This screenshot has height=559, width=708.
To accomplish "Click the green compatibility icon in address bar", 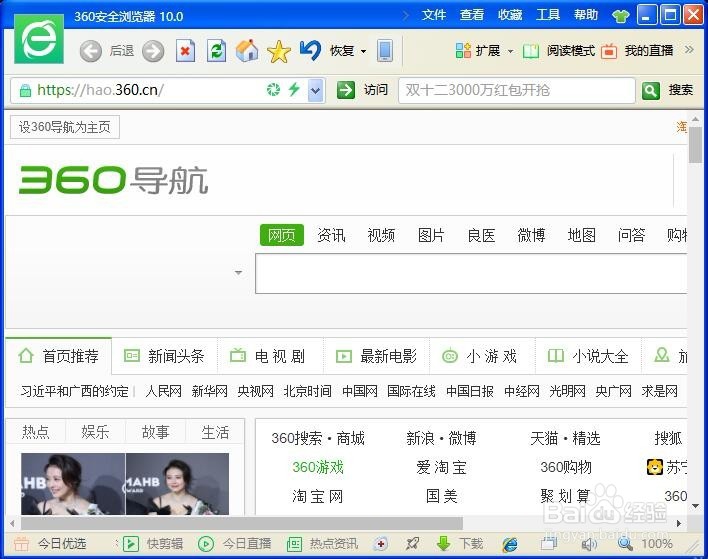I will point(273,89).
